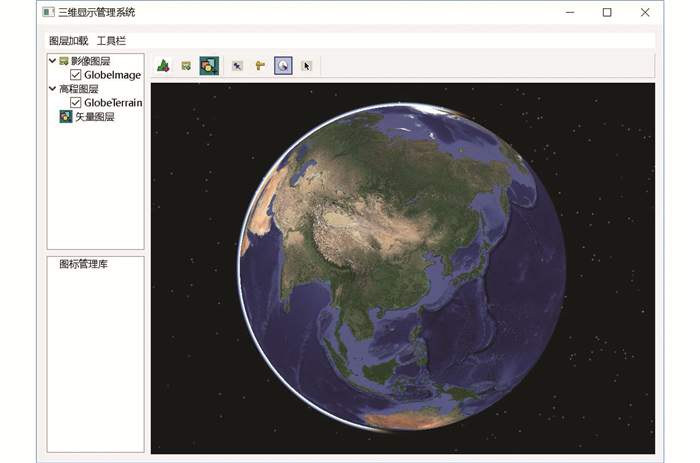Collapse the 高程图层 tree node

pos(52,89)
